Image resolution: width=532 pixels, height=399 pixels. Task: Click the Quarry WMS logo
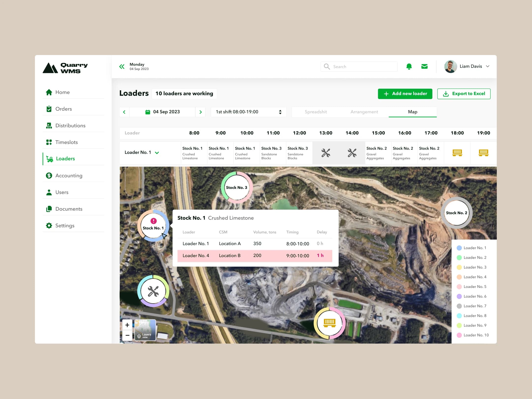[x=65, y=68]
